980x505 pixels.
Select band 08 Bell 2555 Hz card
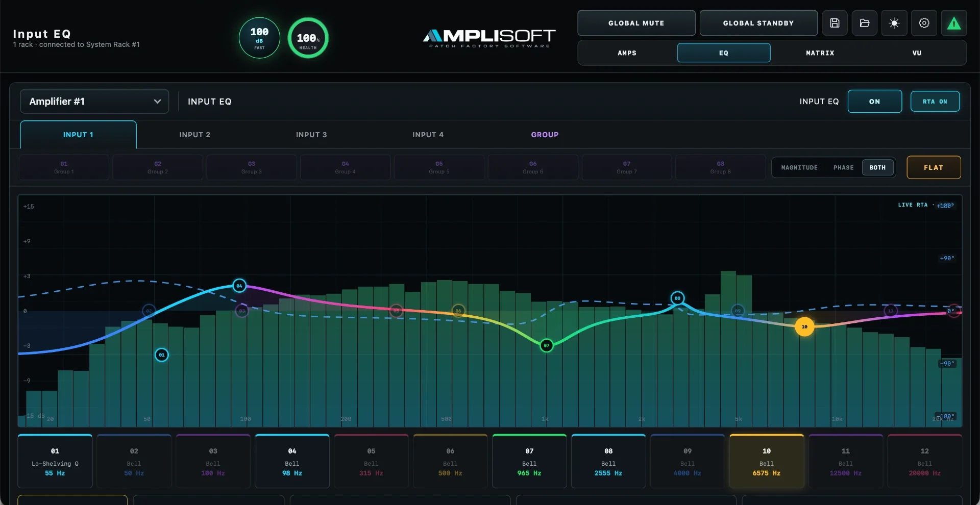[x=608, y=461]
